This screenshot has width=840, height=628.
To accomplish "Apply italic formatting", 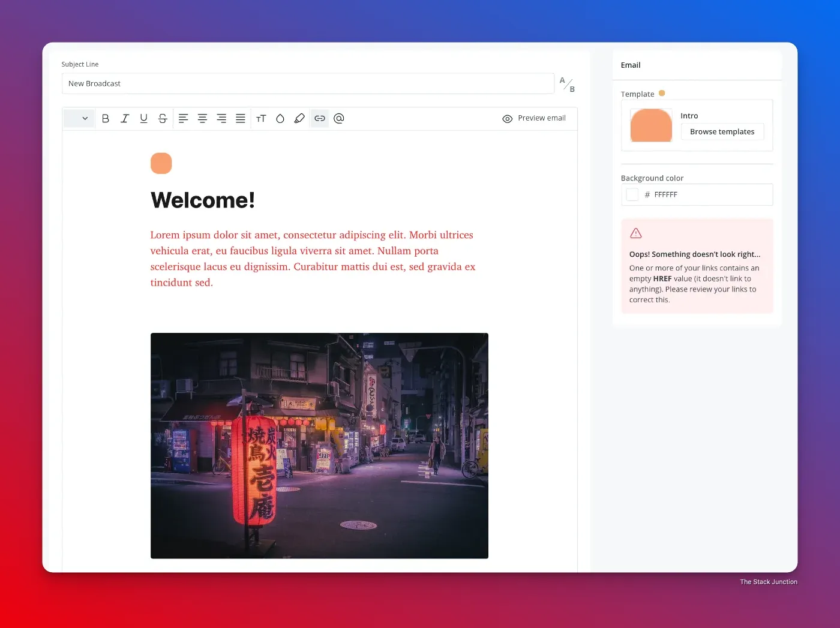I will [x=125, y=118].
